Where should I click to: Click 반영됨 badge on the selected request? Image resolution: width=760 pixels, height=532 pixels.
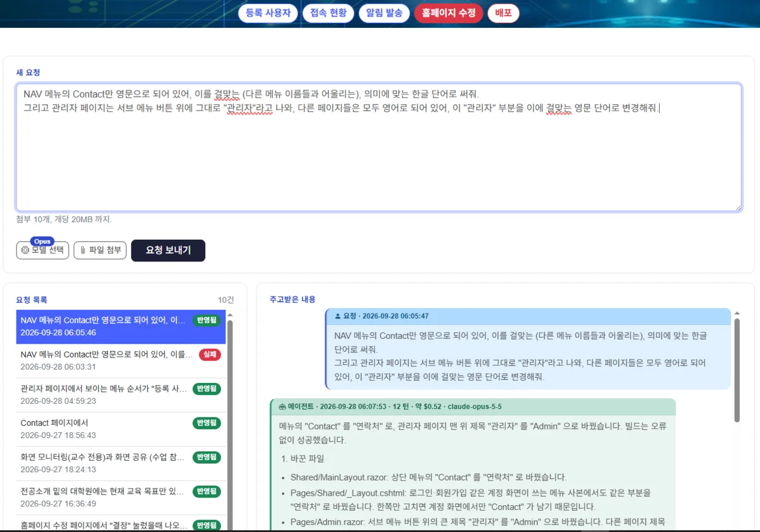[207, 321]
